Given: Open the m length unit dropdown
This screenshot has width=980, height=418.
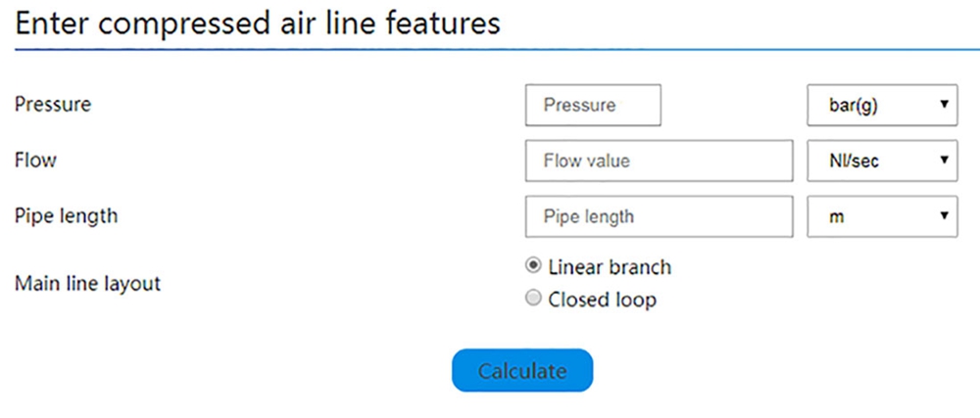Looking at the screenshot, I should click(881, 216).
